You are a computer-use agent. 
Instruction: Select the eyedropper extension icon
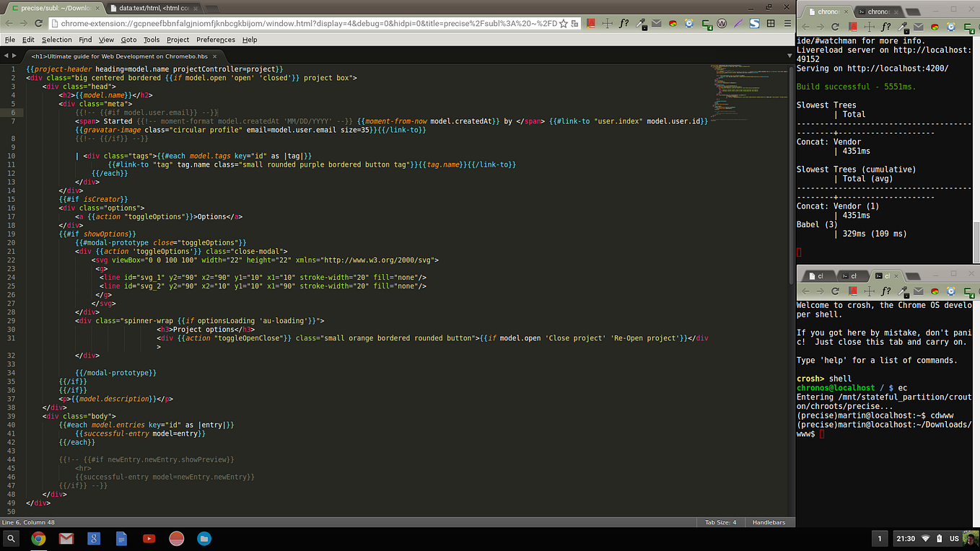(642, 24)
